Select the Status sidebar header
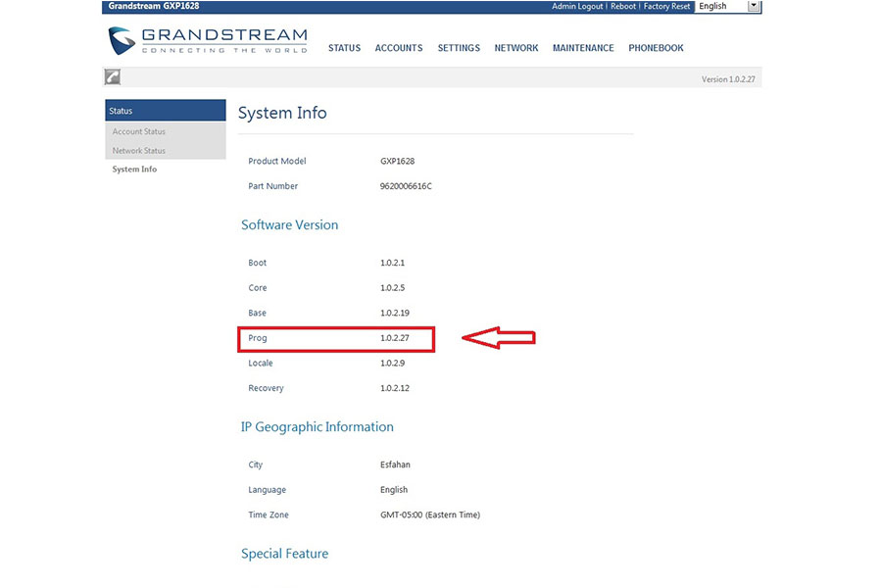The height and width of the screenshot is (588, 882). (x=166, y=111)
